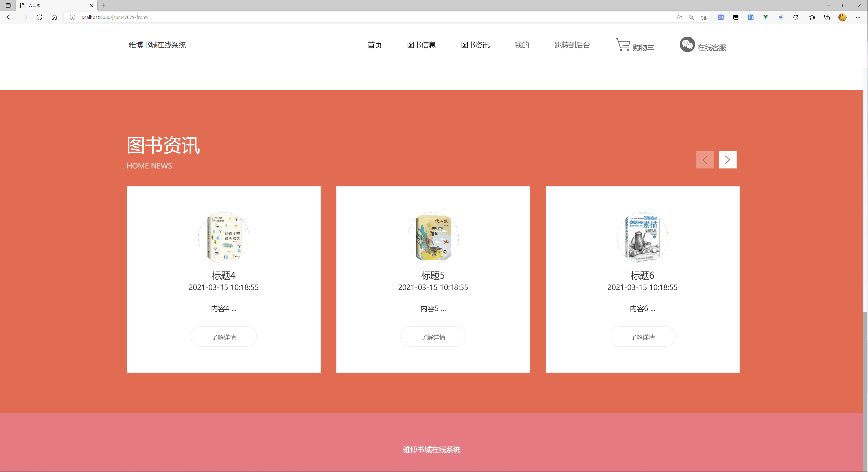
Task: Click 跳转到后台 link
Action: pos(572,45)
